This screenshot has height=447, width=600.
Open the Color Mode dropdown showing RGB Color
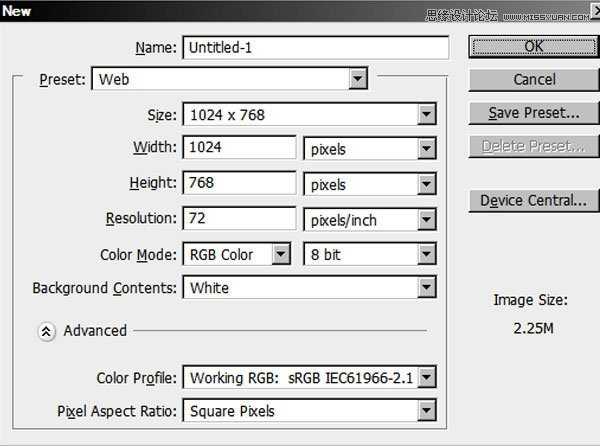click(237, 254)
